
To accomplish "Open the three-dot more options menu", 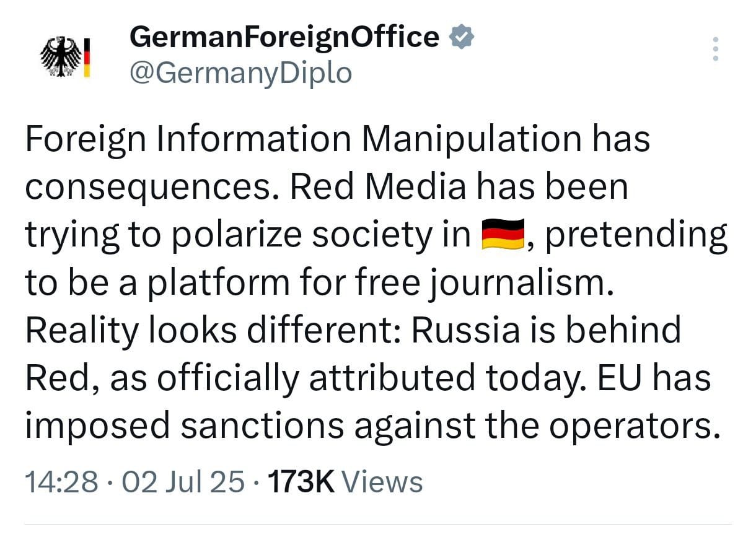I will [x=716, y=49].
